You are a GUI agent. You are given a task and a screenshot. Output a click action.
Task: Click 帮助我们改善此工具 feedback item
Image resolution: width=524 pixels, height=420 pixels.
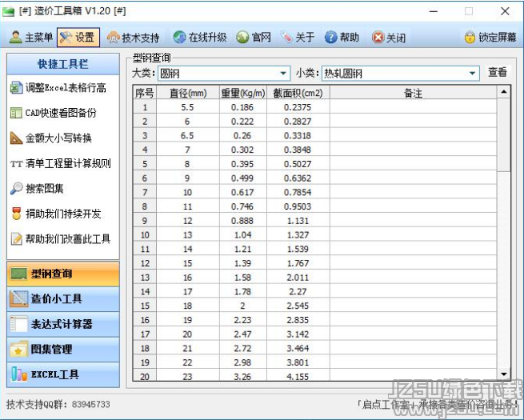[x=60, y=239]
